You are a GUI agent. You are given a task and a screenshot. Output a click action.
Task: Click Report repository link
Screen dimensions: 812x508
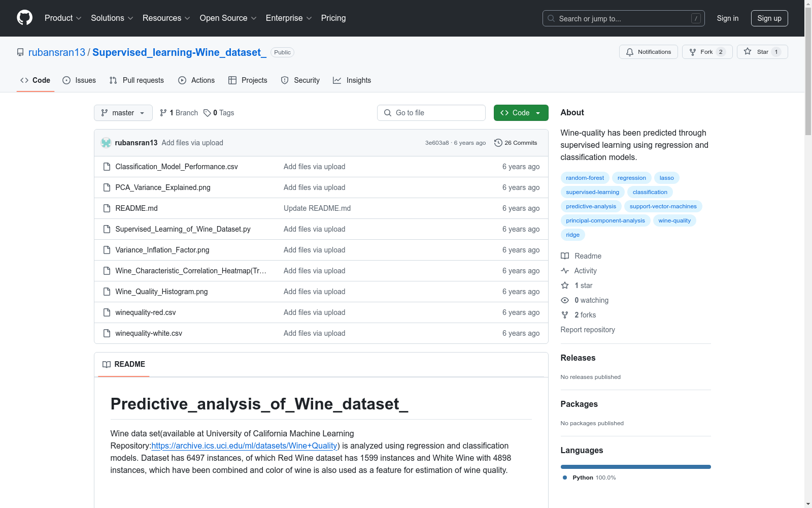(588, 330)
